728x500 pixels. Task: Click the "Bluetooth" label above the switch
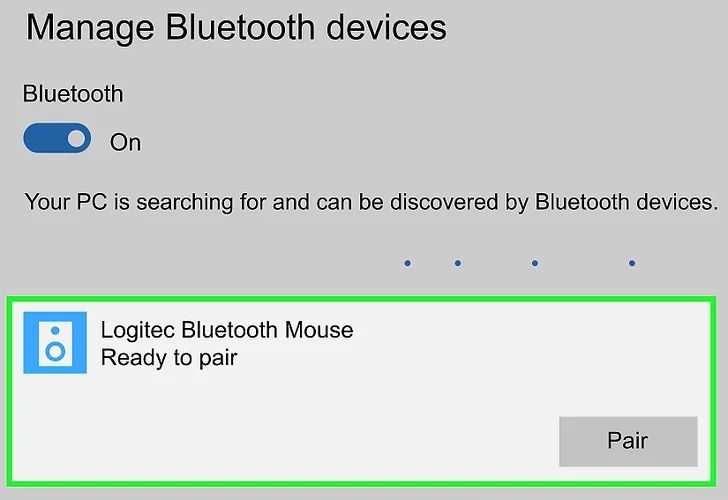(x=73, y=94)
